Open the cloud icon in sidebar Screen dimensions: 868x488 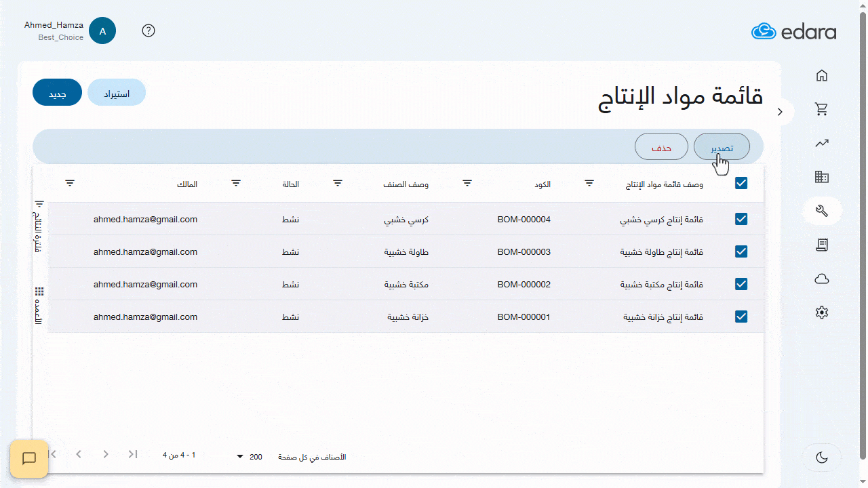[822, 279]
